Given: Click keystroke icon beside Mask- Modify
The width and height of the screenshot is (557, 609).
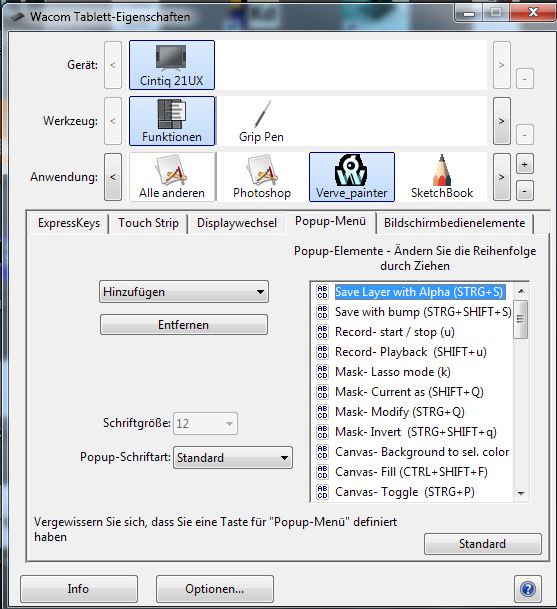Looking at the screenshot, I should (322, 412).
